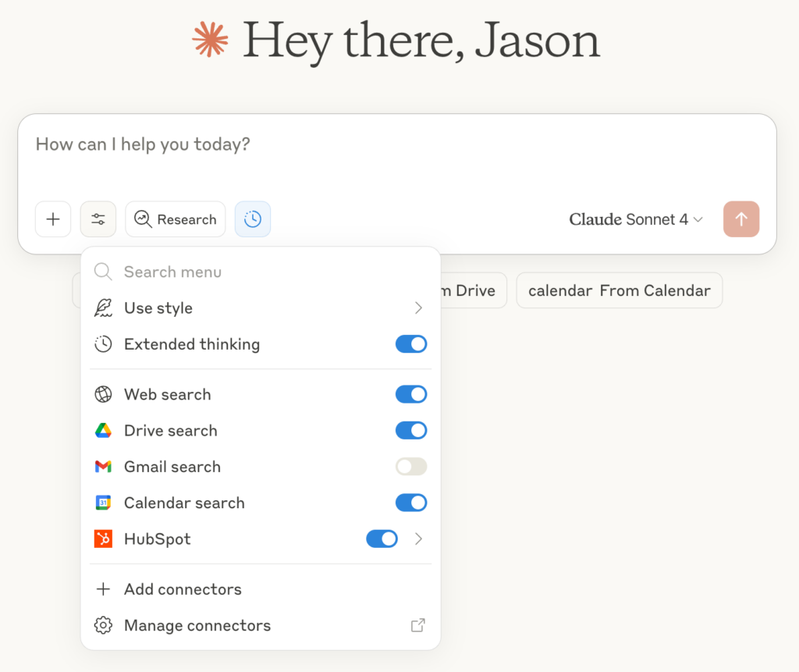Click the external link icon for Manage connectors
799x672 pixels.
(x=418, y=625)
